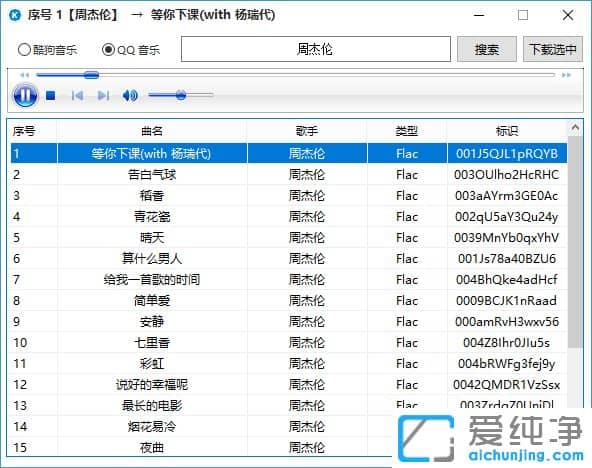Screen dimensions: 592x468
Task: Click the 下载选中 button
Action: point(553,49)
